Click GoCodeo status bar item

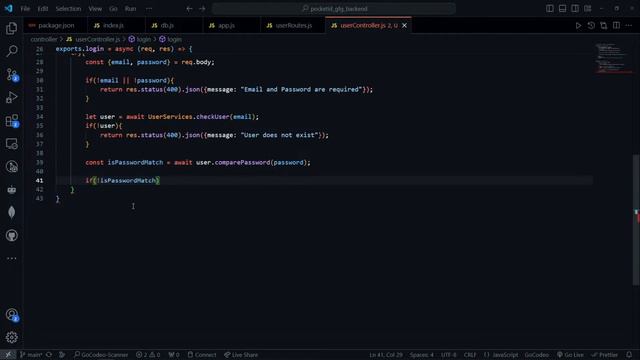[536, 355]
